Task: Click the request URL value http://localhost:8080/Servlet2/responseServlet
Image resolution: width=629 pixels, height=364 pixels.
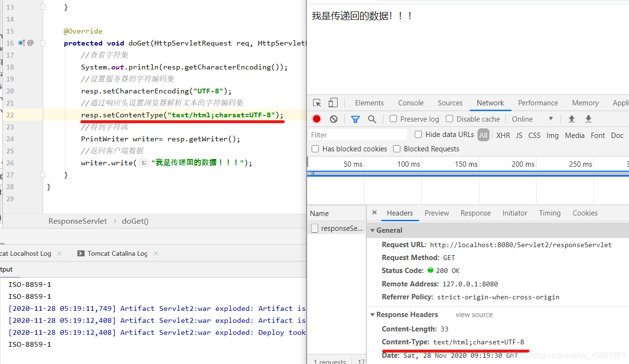Action: click(x=521, y=245)
